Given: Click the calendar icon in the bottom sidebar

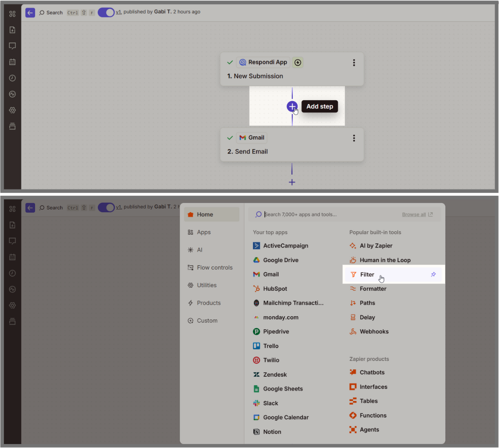Looking at the screenshot, I should 12,257.
